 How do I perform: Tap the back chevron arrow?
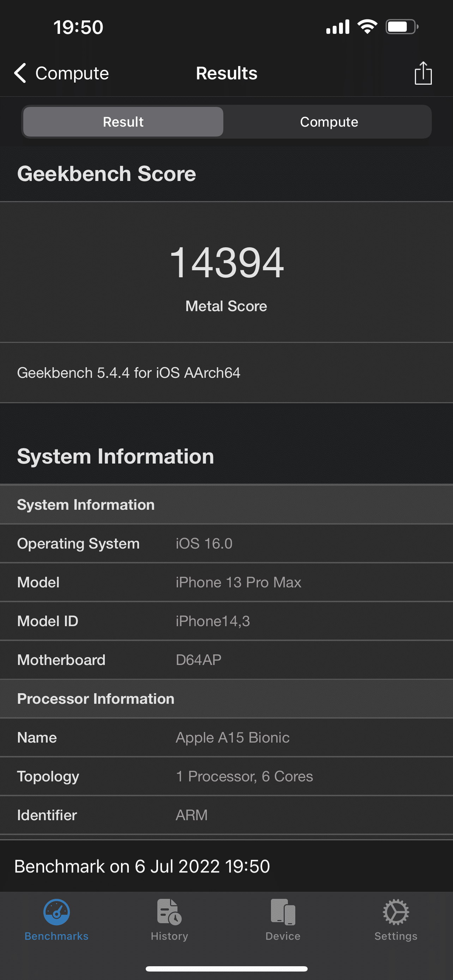pyautogui.click(x=20, y=73)
